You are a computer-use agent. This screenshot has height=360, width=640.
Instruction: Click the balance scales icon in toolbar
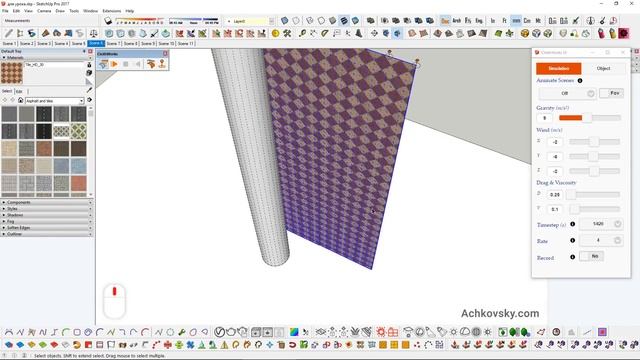tap(93, 33)
